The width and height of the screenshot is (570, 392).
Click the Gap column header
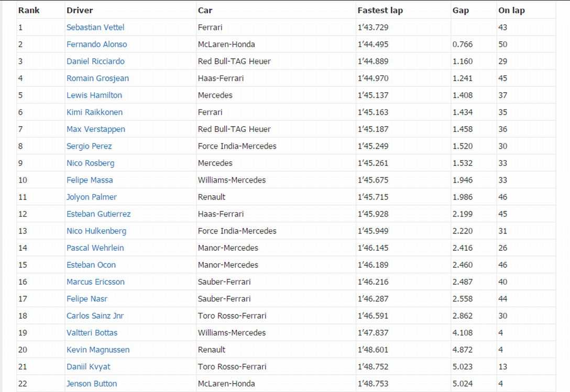pos(461,10)
